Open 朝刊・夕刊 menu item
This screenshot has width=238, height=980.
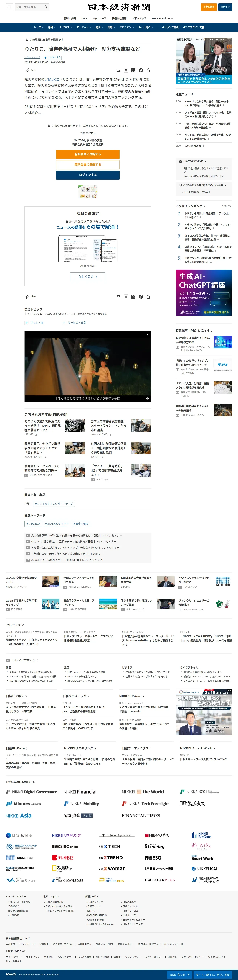pyautogui.click(x=70, y=18)
